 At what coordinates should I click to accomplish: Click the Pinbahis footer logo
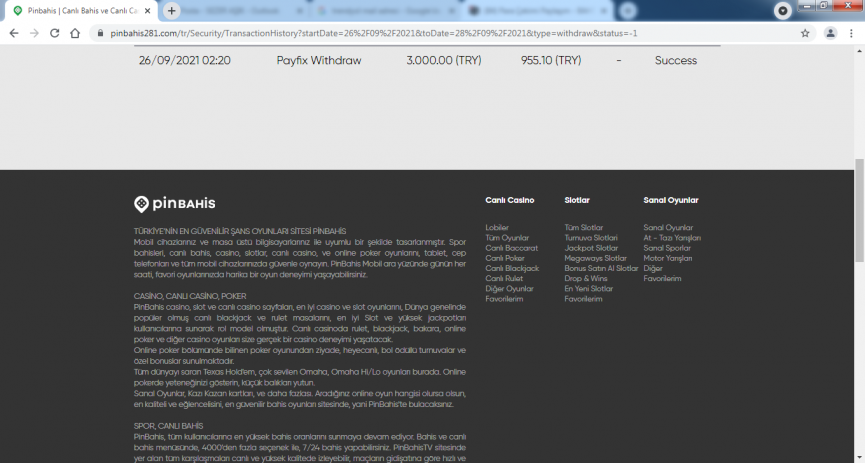pos(174,204)
